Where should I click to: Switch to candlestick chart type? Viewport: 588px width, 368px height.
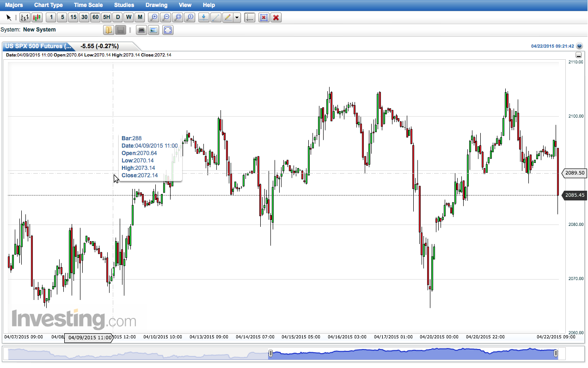(37, 18)
